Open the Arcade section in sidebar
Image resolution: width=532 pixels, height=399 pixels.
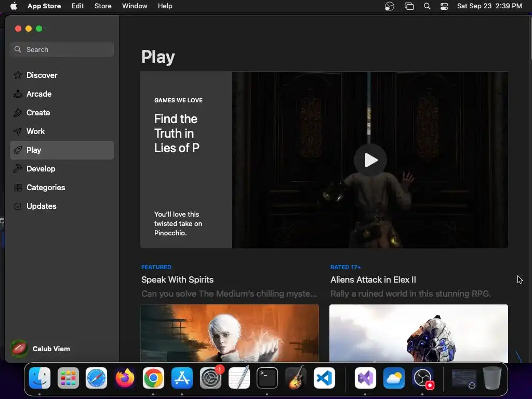pyautogui.click(x=62, y=94)
